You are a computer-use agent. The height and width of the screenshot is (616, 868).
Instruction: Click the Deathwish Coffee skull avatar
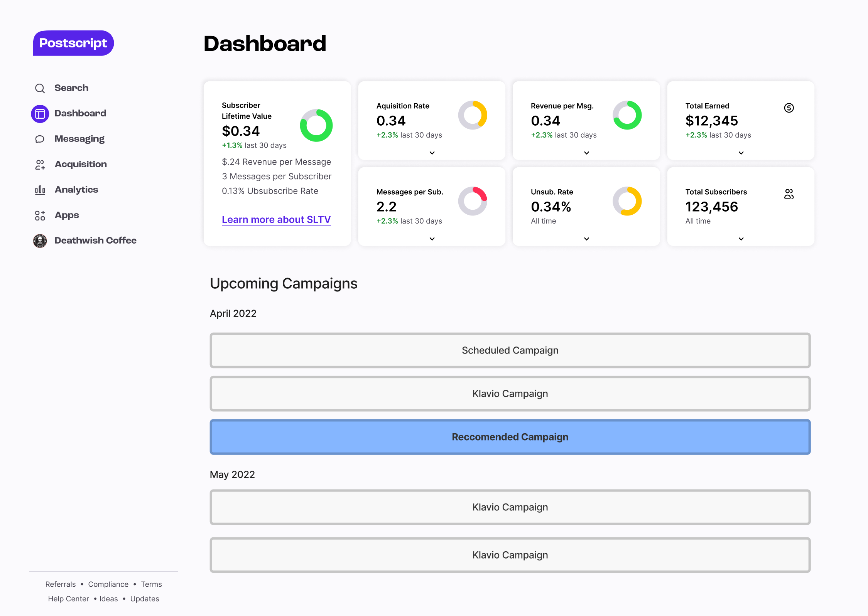coord(40,241)
